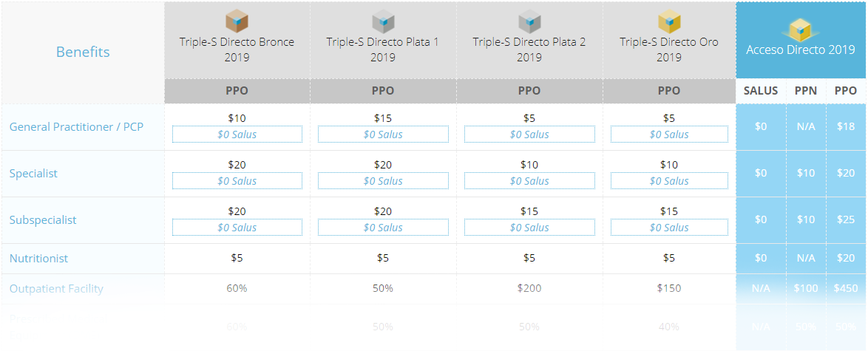This screenshot has height=351, width=868.
Task: Click the $18 PPO cell for General Practitioner
Action: (846, 126)
